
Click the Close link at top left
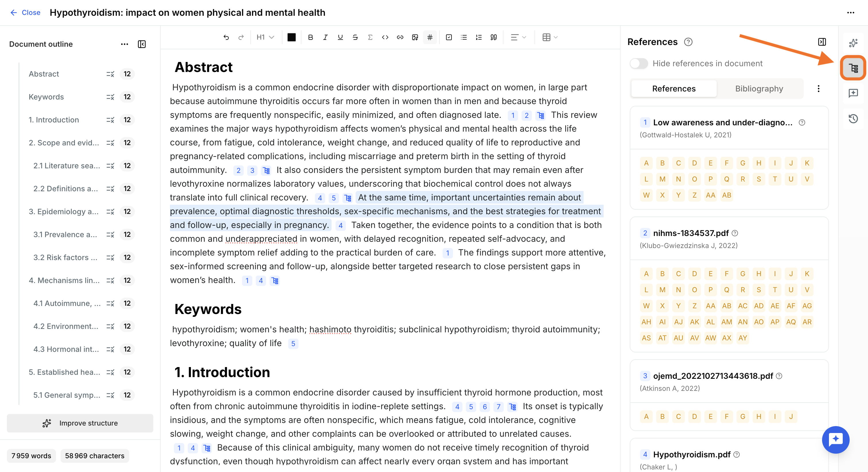point(25,13)
